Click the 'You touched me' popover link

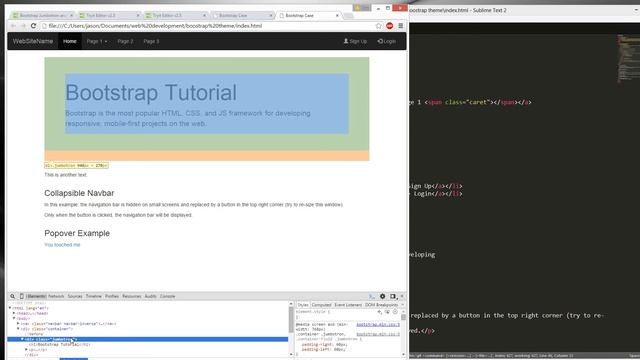pyautogui.click(x=62, y=245)
